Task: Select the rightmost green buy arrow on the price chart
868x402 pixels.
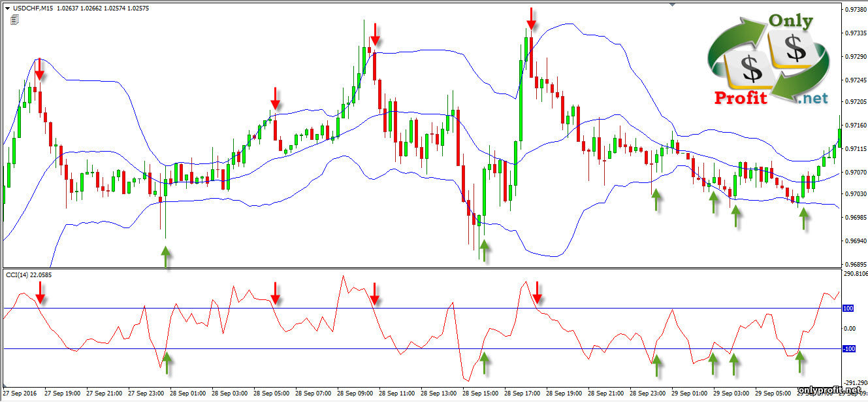Action: [x=804, y=219]
